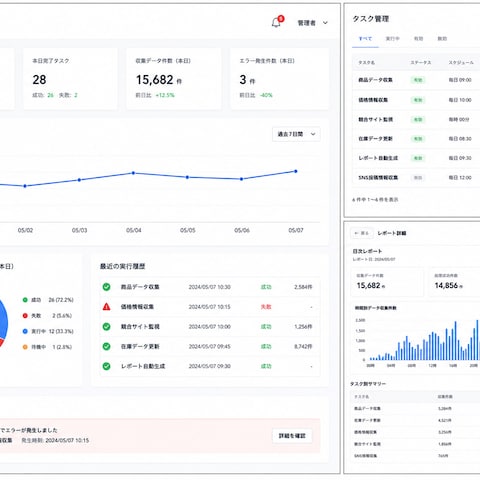Click レポート自動生成 in 最近の実行履歴 list
The image size is (480, 480).
tap(143, 366)
